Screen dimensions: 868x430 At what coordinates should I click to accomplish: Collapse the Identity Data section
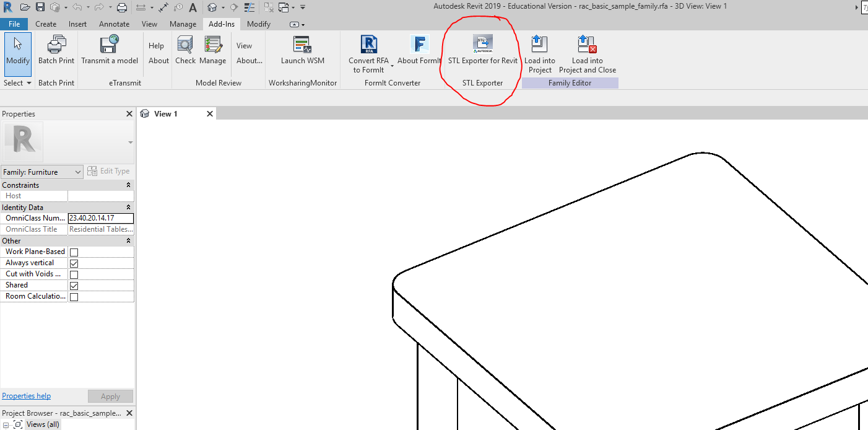(x=129, y=207)
